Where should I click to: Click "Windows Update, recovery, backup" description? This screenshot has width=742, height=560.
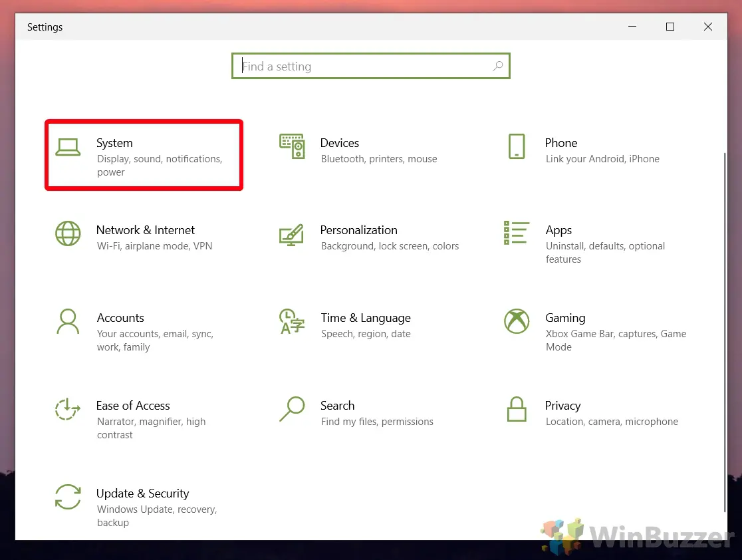[157, 516]
